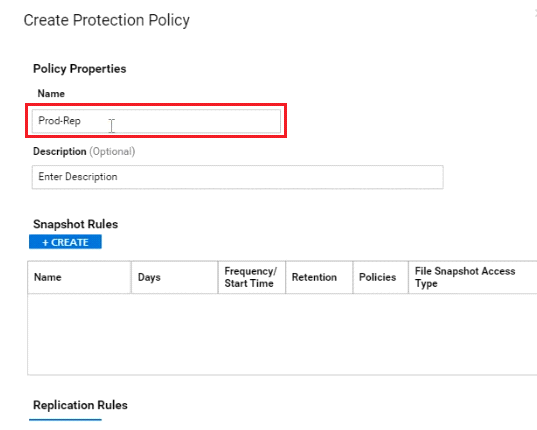Click the gray (Optional) hint text
Viewport: 537px width, 430px height.
tap(112, 151)
